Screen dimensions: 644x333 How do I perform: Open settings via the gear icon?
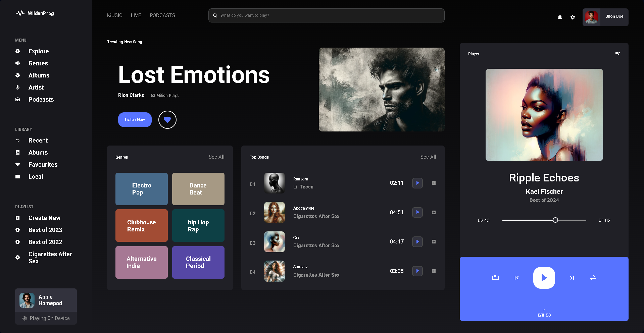(x=573, y=17)
